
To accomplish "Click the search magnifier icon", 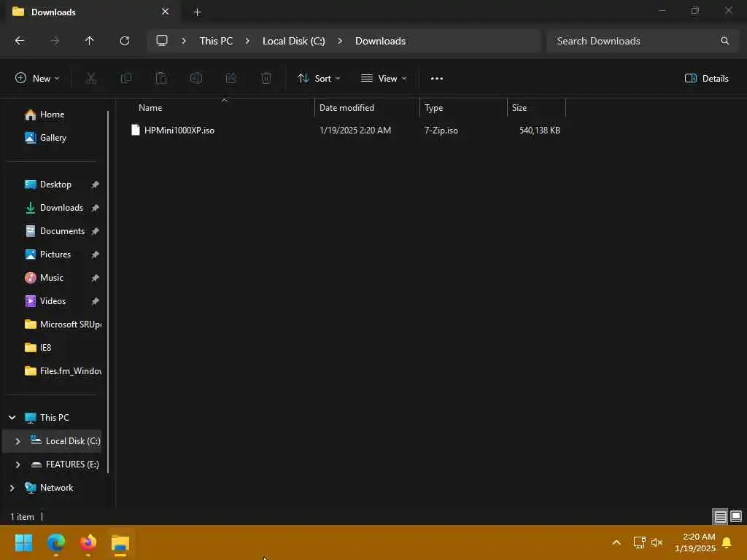I will tap(724, 41).
